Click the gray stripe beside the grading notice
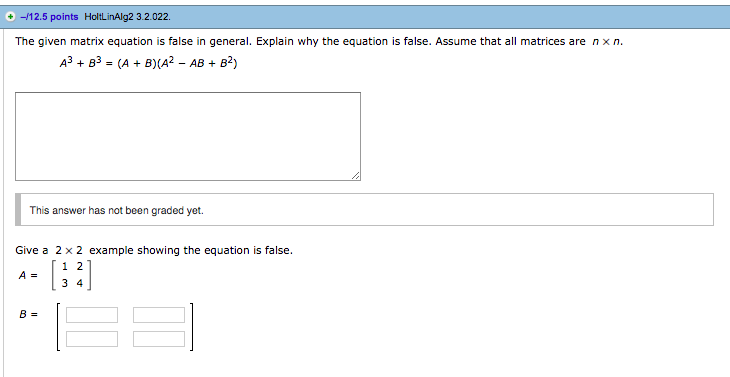 point(18,209)
